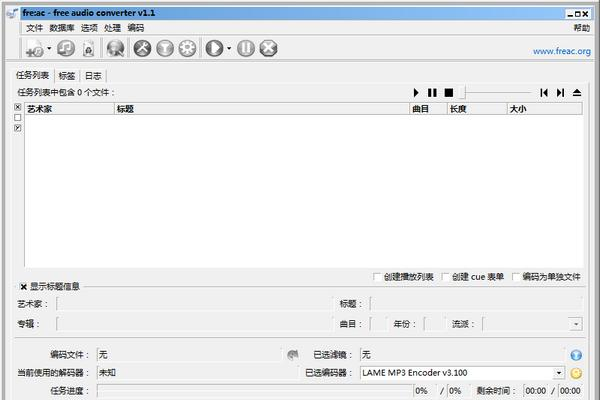
Task: Click the empty toggle selection box icon
Action: (18, 118)
